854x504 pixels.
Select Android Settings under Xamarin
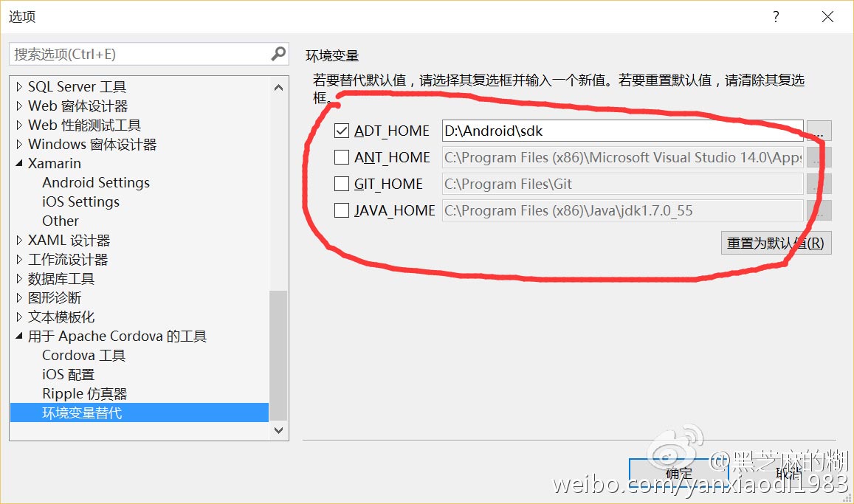[96, 182]
